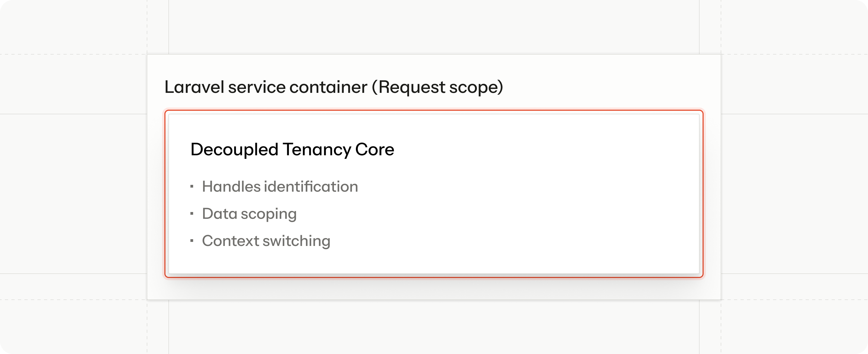Click the word "Laravel" in the heading

pos(194,87)
